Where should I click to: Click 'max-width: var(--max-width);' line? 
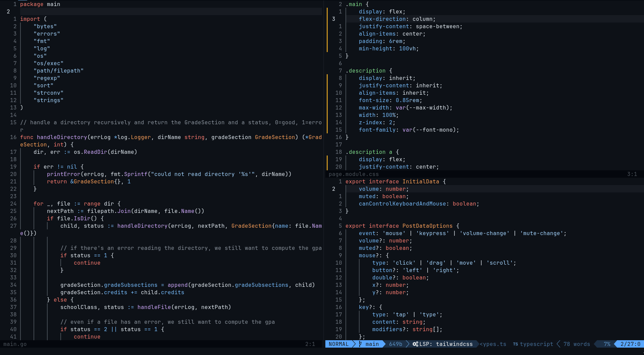(406, 107)
